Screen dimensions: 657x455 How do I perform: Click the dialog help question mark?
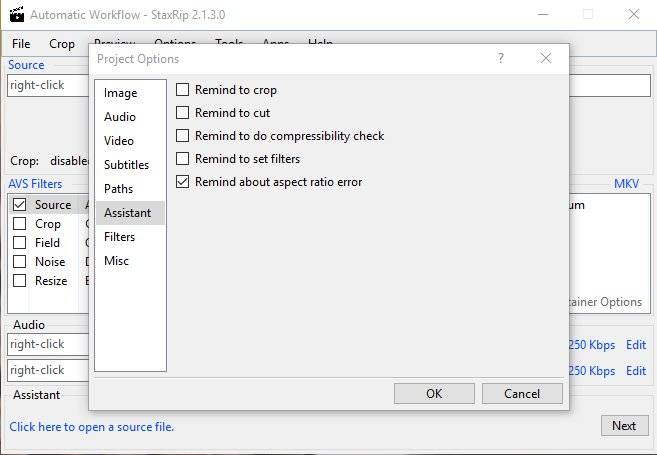[x=501, y=59]
